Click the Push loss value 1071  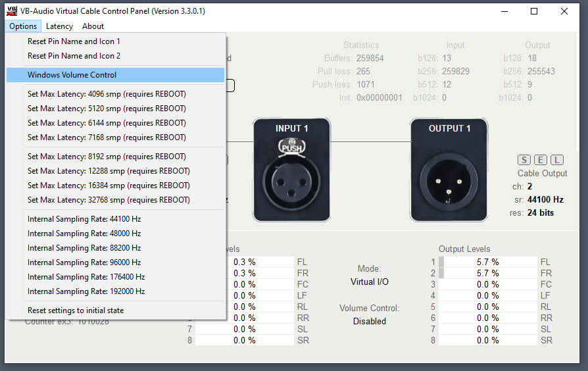click(366, 84)
